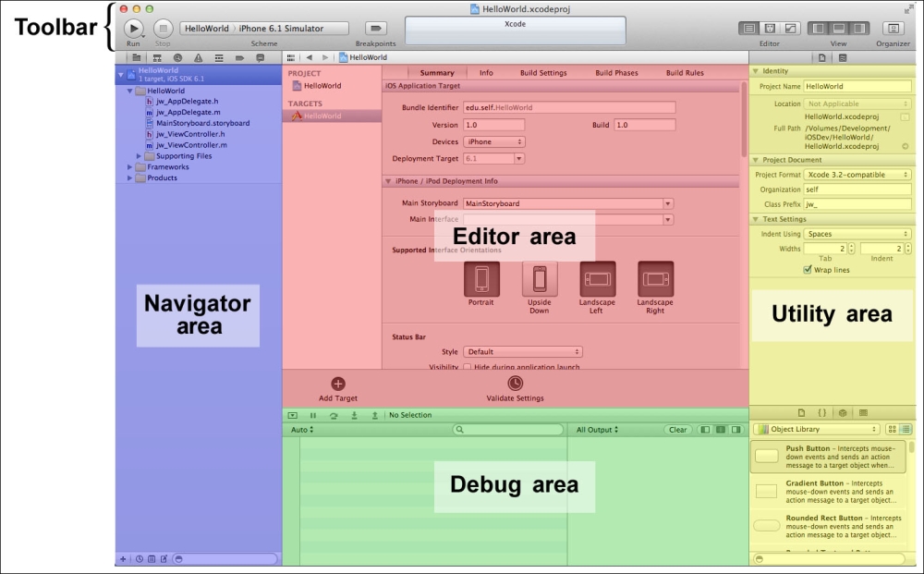The height and width of the screenshot is (574, 924).
Task: Click the Add Target icon
Action: point(338,384)
